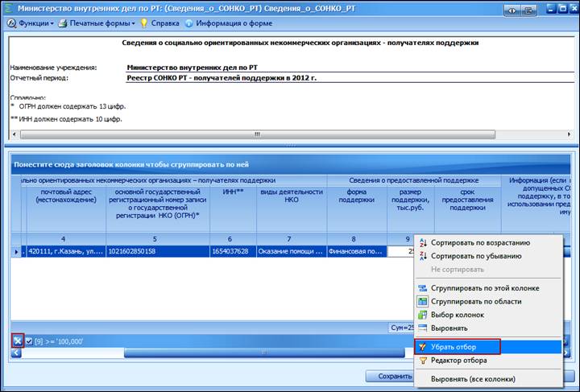Image resolution: width=580 pixels, height=392 pixels.
Task: Click Сгруппировать по этой колонке icon
Action: click(423, 288)
